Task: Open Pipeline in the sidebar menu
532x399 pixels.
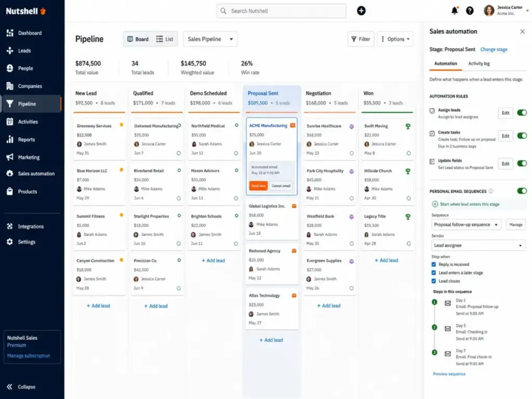Action: coord(31,104)
